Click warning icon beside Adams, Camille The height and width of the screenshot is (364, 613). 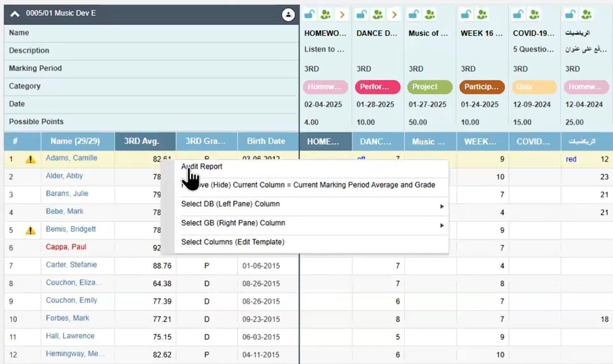coord(30,159)
